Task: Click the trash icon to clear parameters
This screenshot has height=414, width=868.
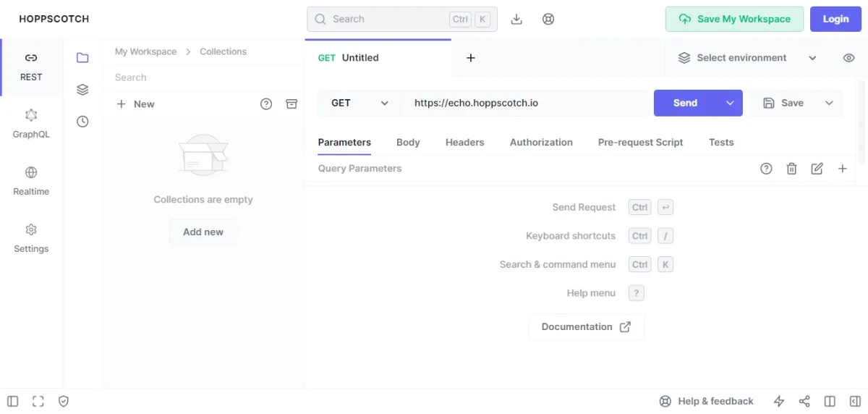Action: (x=791, y=169)
